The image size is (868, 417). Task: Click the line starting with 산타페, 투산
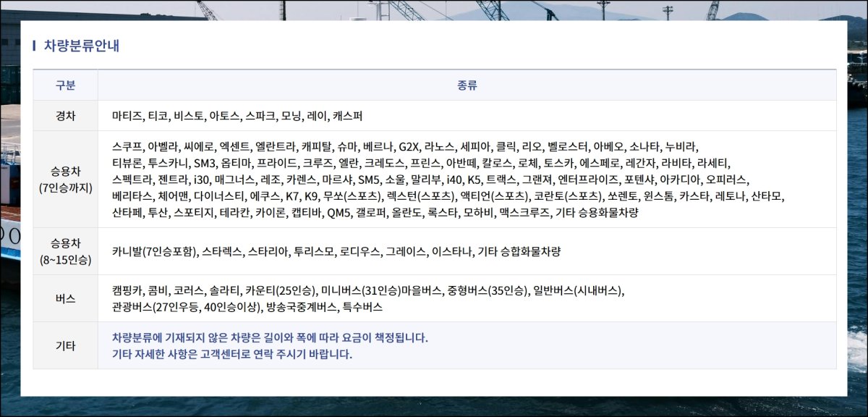coord(375,213)
